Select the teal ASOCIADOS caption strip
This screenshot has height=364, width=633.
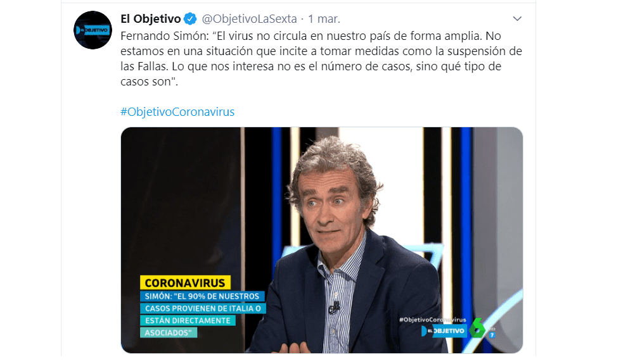169,332
